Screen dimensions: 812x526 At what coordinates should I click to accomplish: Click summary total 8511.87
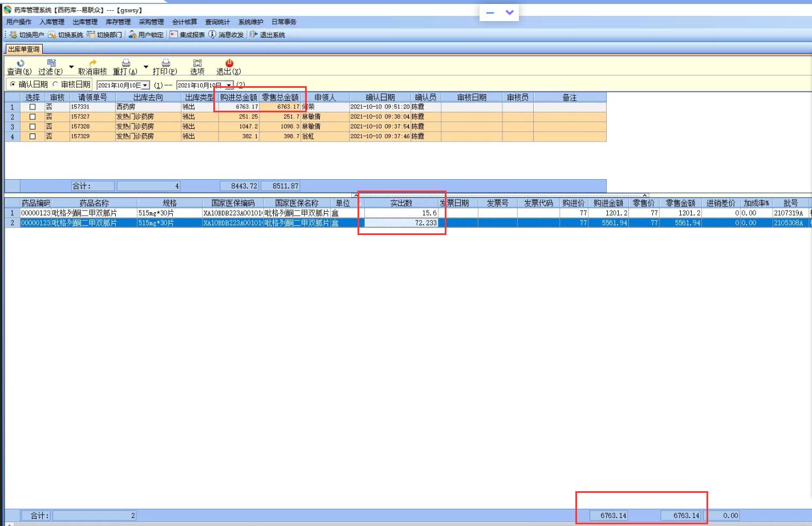pyautogui.click(x=281, y=186)
